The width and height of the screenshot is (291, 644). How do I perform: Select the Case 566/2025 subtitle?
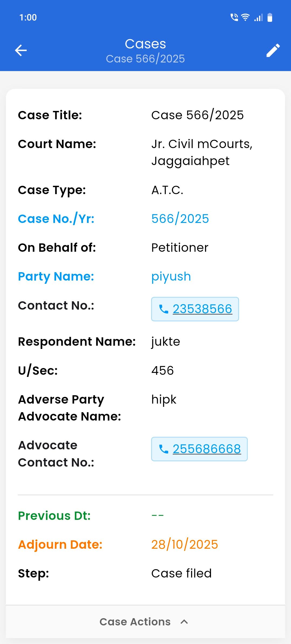pos(145,59)
